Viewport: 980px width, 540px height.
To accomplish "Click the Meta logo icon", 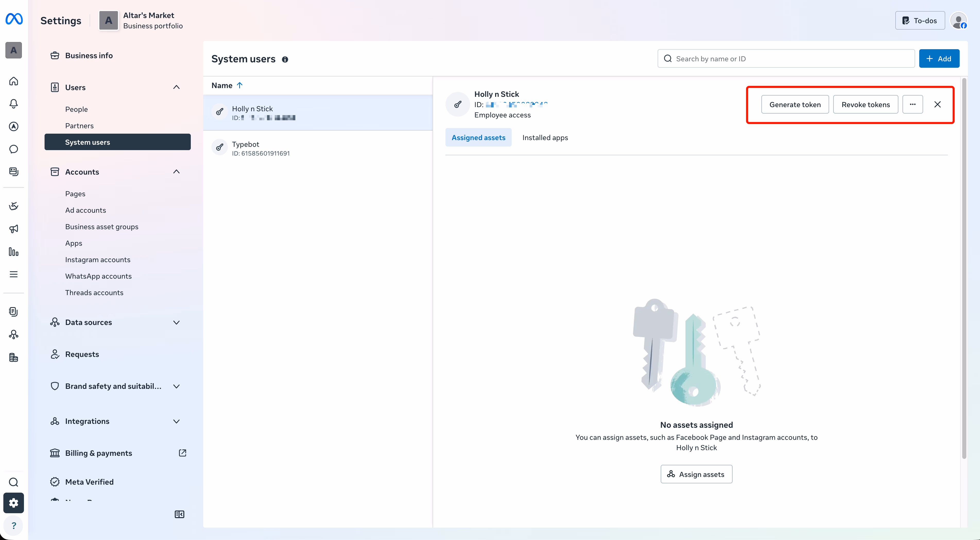I will pyautogui.click(x=14, y=19).
